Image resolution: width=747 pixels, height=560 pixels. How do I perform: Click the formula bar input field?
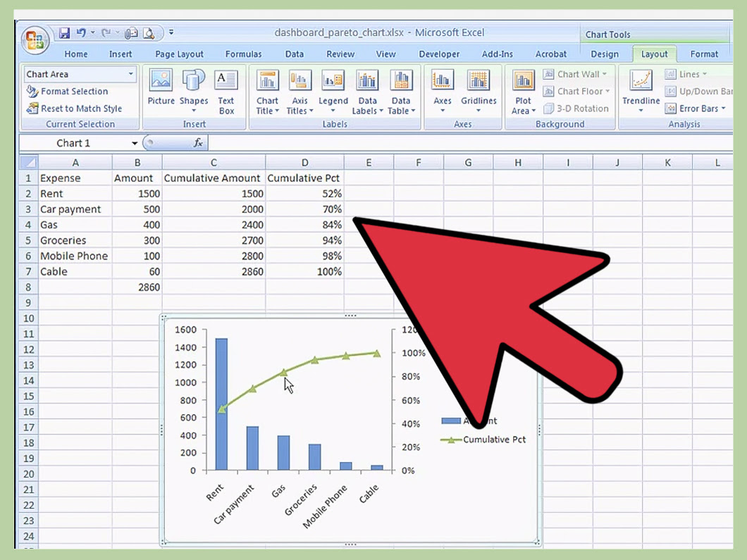(469, 143)
